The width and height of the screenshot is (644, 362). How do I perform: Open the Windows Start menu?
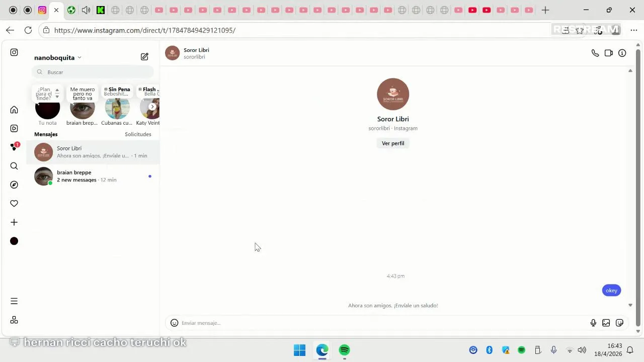(x=299, y=350)
